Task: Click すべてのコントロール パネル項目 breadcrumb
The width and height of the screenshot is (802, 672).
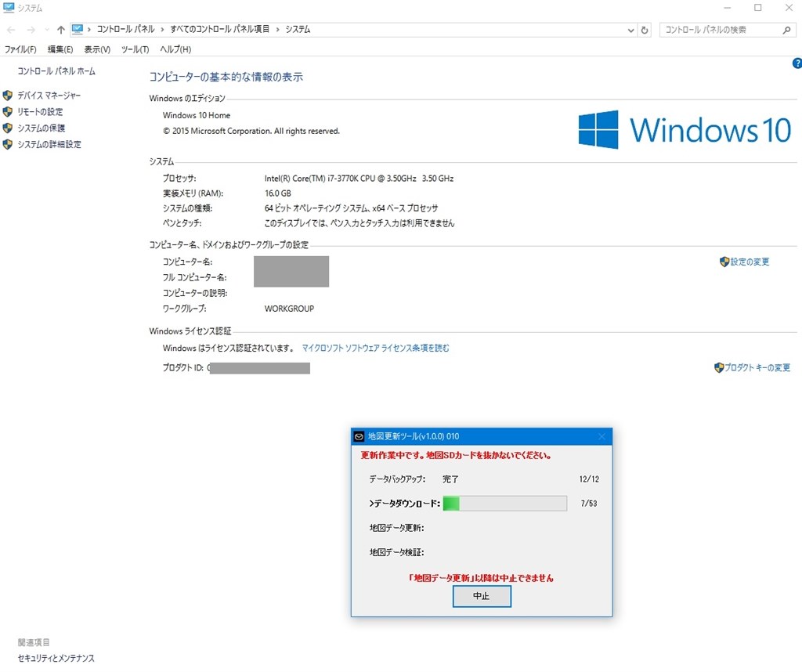Action: [220, 30]
